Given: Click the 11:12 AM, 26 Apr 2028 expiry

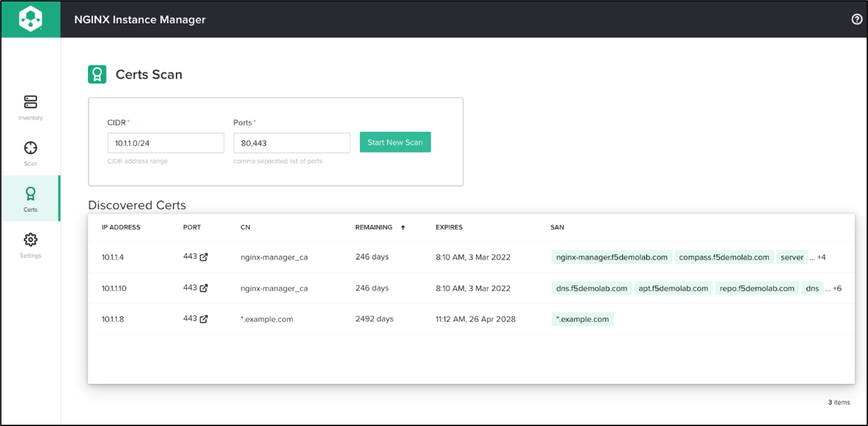Looking at the screenshot, I should pos(476,319).
